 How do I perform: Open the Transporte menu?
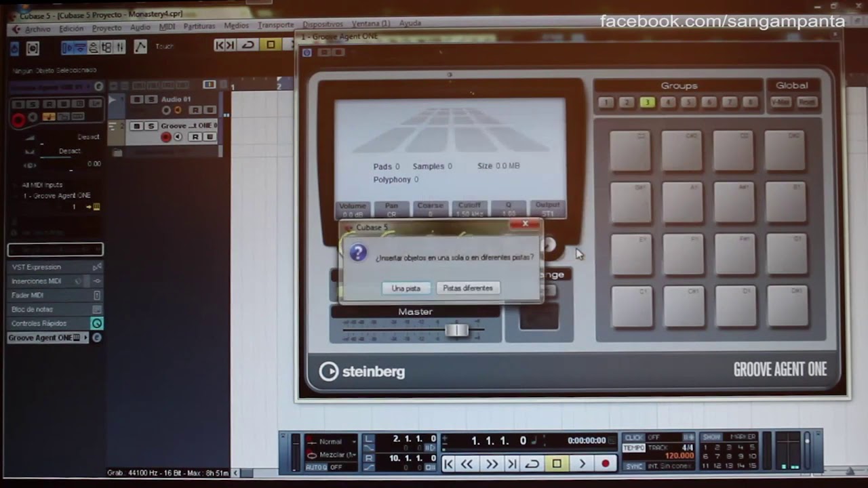[275, 25]
